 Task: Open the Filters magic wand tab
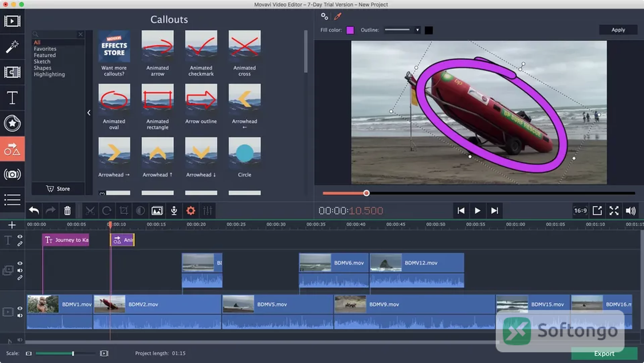click(x=12, y=47)
